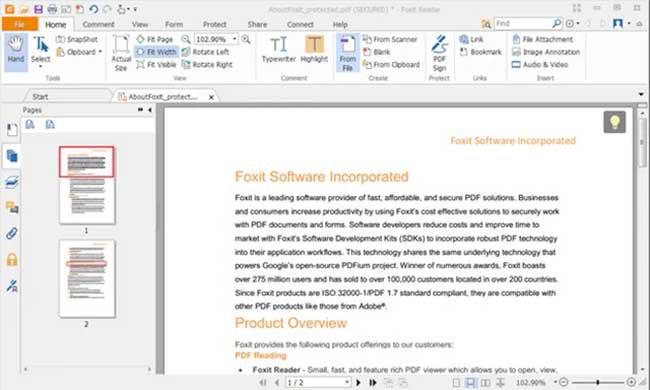
Task: Select the page 2 thumbnail
Action: coord(87,279)
